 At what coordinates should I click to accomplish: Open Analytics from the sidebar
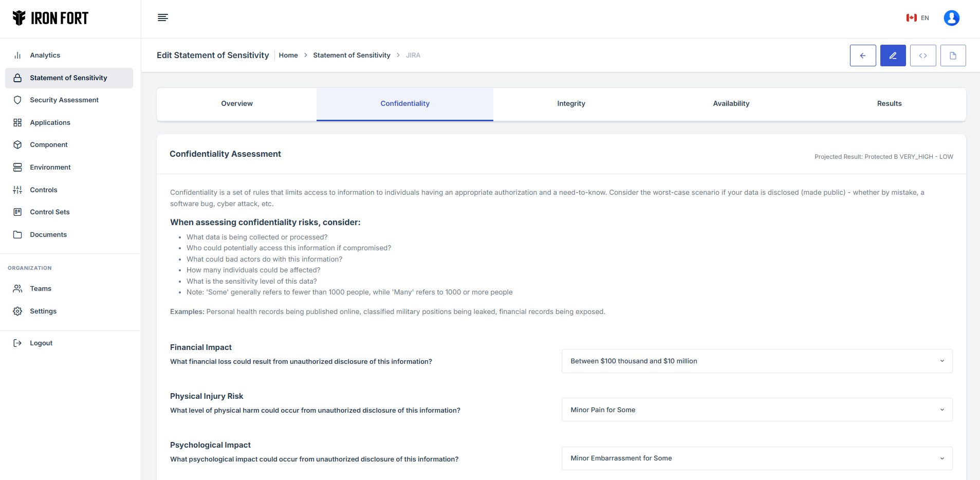tap(45, 56)
